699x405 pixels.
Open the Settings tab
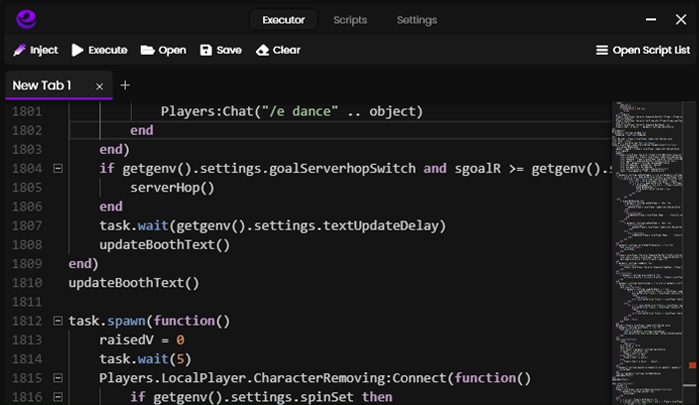416,20
